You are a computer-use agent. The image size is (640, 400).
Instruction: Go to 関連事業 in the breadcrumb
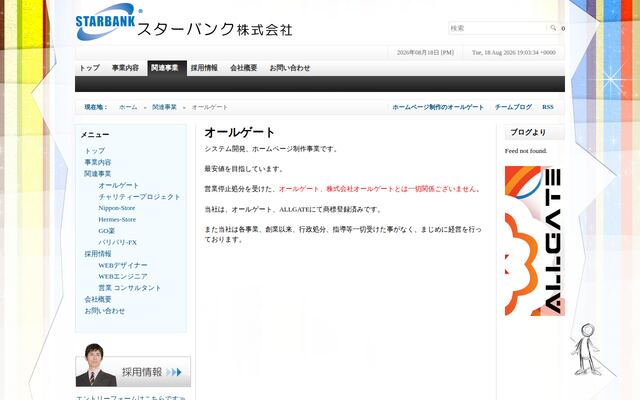(x=164, y=107)
